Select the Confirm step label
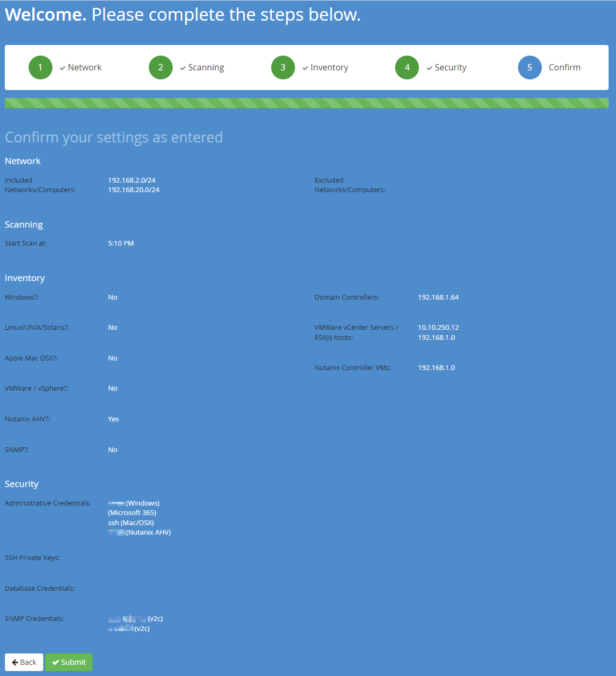 coord(565,67)
